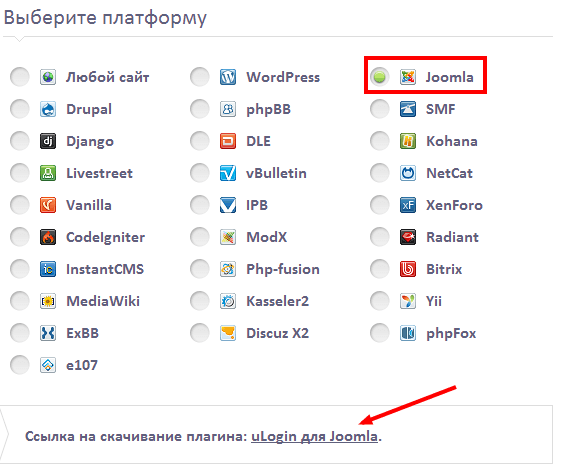
Task: Click the WordPress logo icon
Action: (228, 77)
